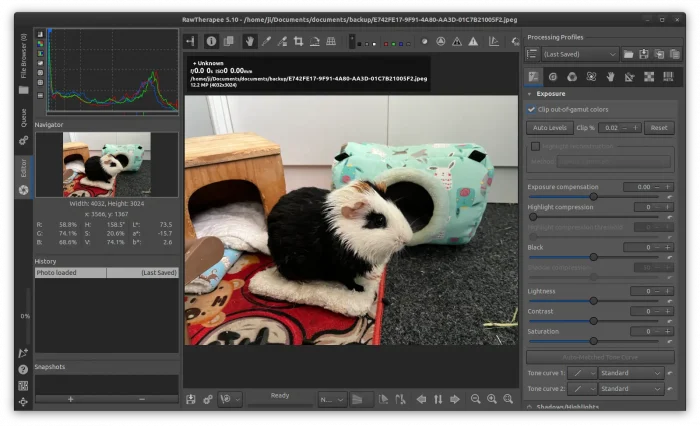The width and height of the screenshot is (700, 426).
Task: Enable Highlight reconstruction checkbox
Action: click(x=535, y=146)
